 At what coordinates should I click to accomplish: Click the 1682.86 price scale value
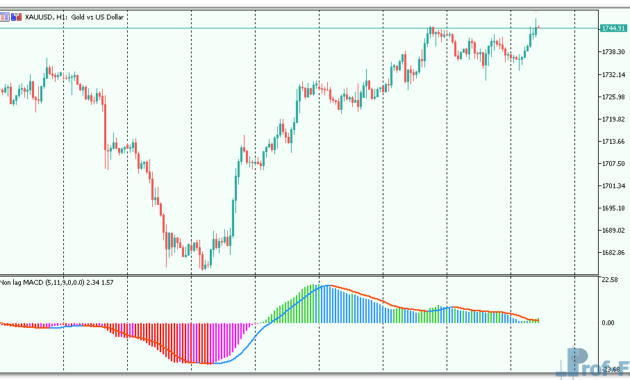point(613,253)
